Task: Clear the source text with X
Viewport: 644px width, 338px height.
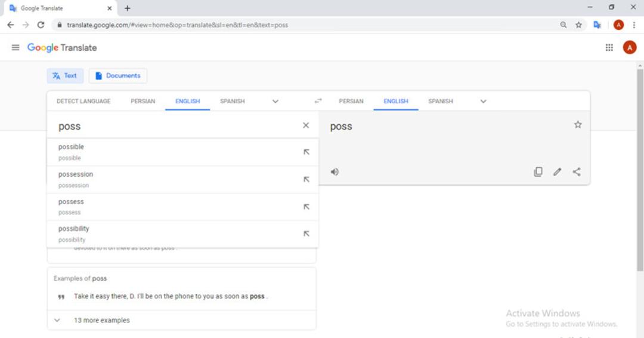Action: 306,125
